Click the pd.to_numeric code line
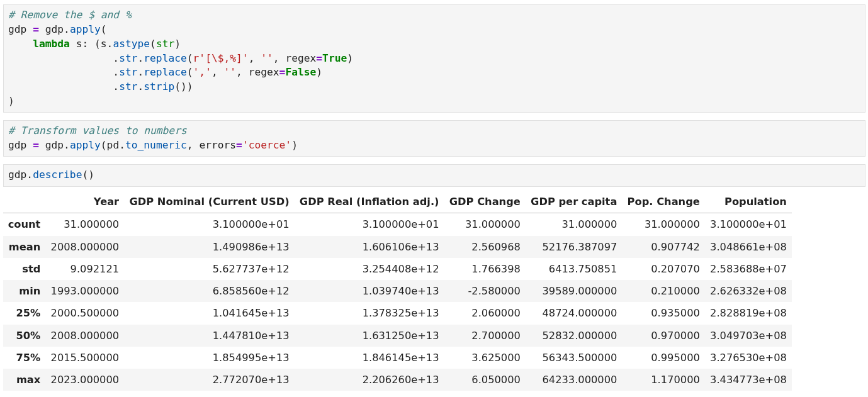The height and width of the screenshot is (397, 868). click(152, 145)
